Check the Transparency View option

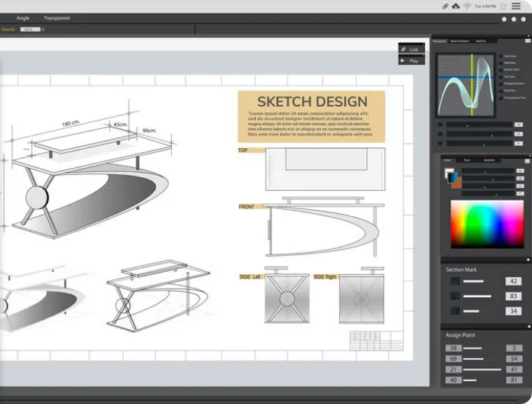pyautogui.click(x=500, y=98)
